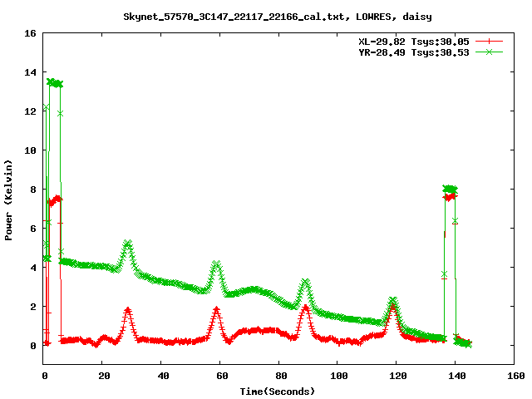This screenshot has width=532, height=399.
Task: Click the green plateau near 14 Kelvin
Action: pyautogui.click(x=55, y=83)
